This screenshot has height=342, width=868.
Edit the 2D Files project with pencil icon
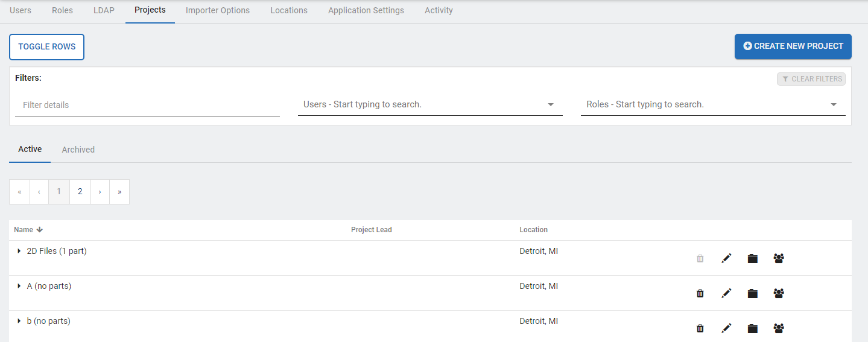(x=726, y=259)
